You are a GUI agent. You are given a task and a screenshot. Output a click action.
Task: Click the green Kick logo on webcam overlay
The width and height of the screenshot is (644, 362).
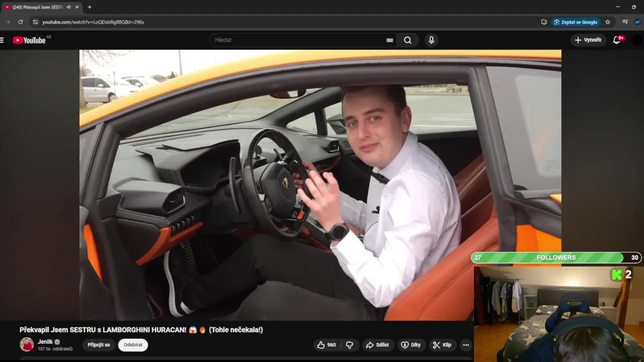pyautogui.click(x=617, y=275)
